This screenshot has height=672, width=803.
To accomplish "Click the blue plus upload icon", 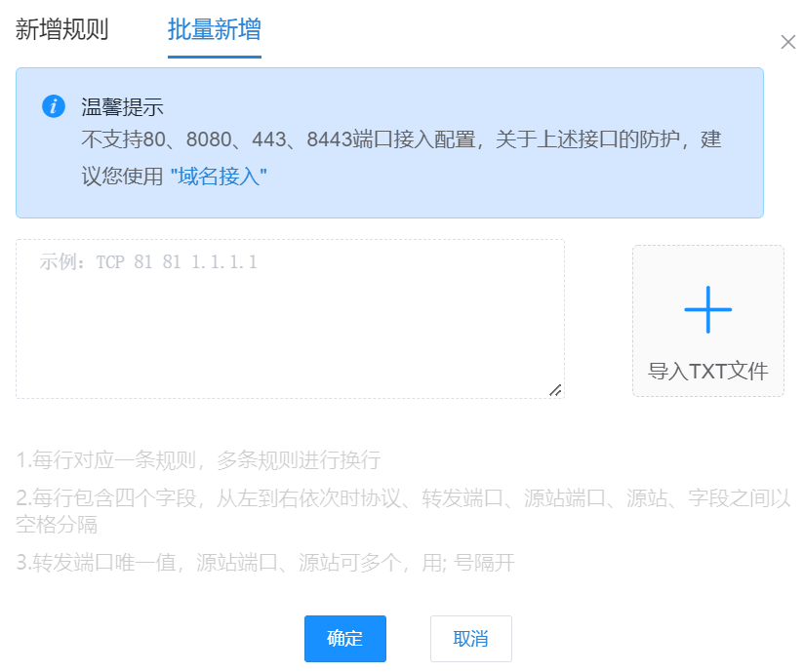I will coord(707,309).
